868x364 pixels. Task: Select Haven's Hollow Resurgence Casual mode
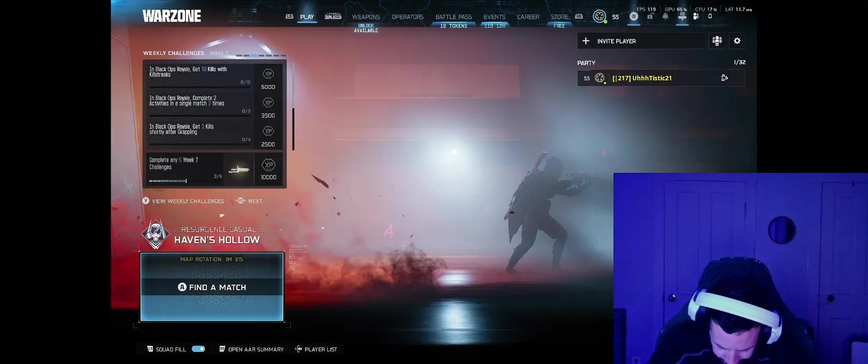coord(217,240)
